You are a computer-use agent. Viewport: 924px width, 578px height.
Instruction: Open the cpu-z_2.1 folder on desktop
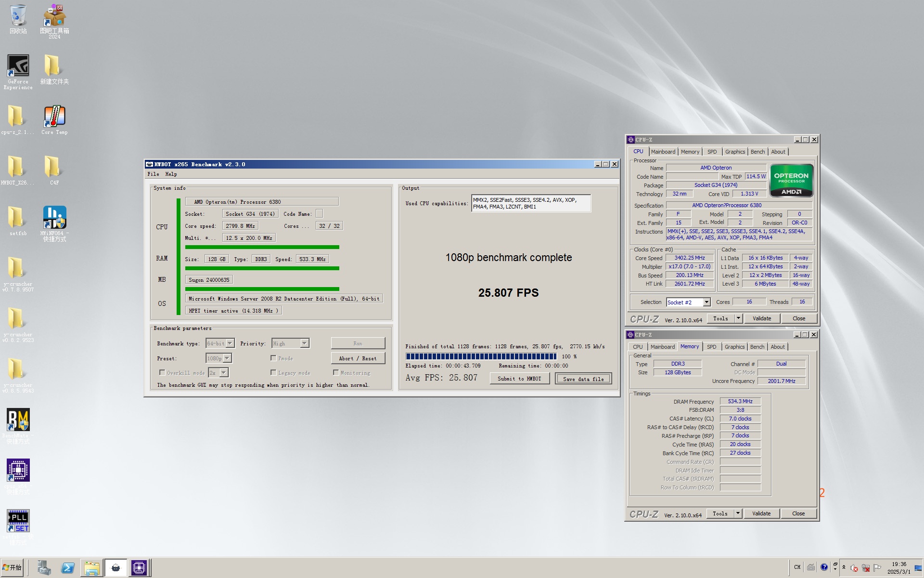tap(18, 120)
